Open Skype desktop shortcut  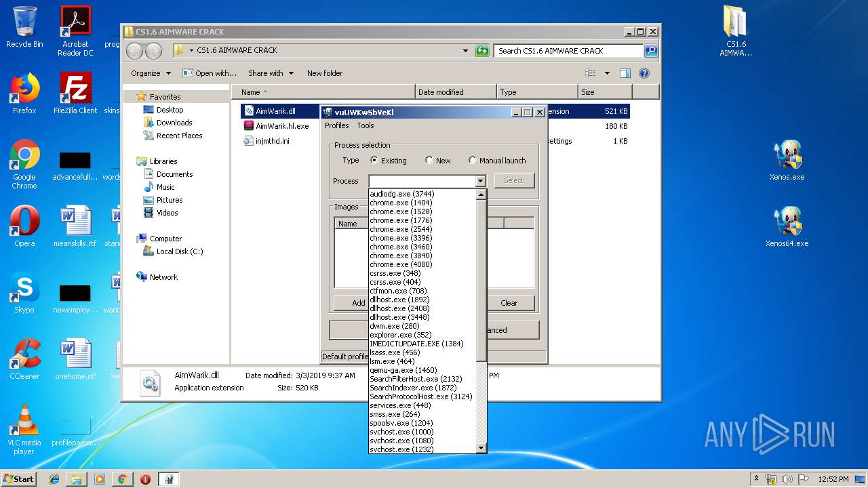[24, 292]
